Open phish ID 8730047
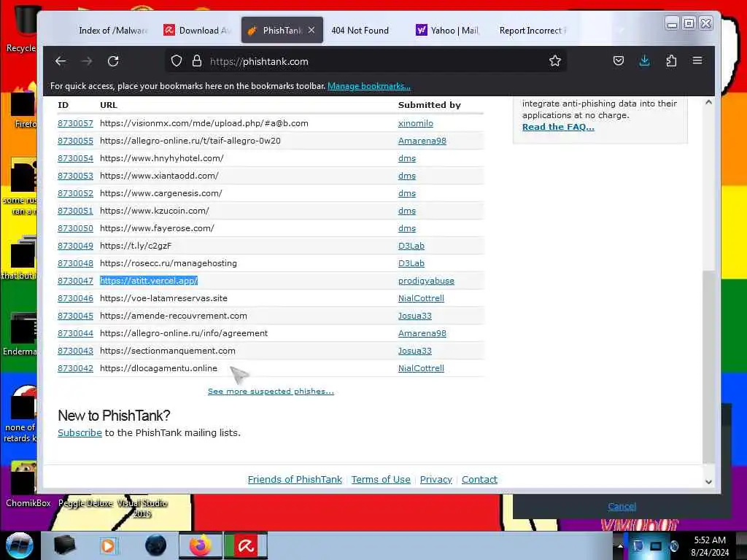 pyautogui.click(x=75, y=281)
